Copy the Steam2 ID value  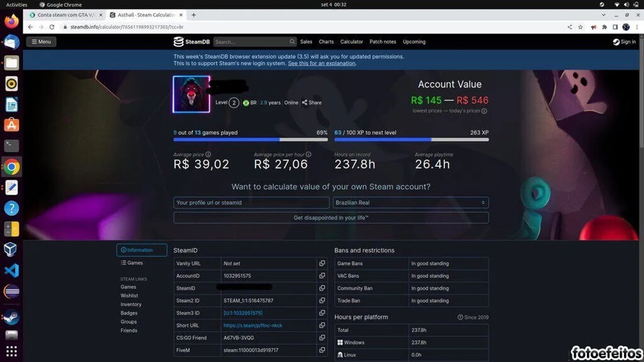click(322, 300)
